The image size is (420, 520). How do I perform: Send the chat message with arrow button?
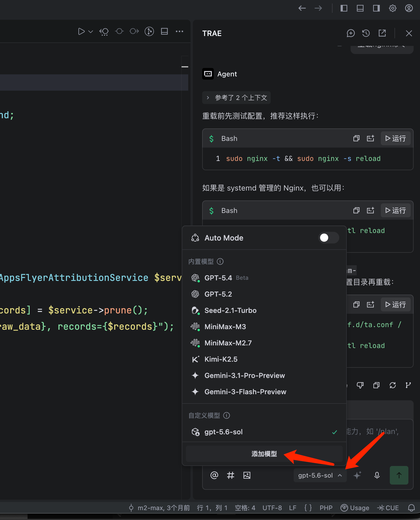click(x=399, y=475)
